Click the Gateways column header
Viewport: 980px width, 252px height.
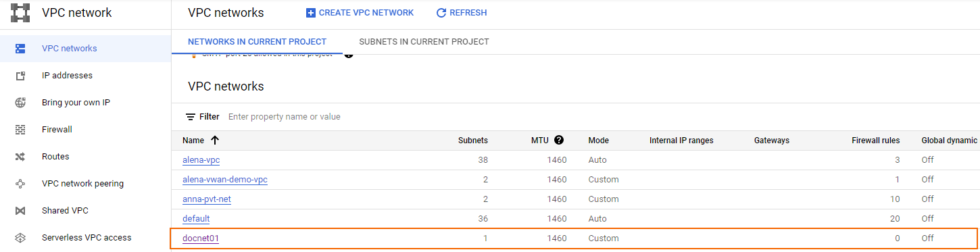[x=772, y=141]
